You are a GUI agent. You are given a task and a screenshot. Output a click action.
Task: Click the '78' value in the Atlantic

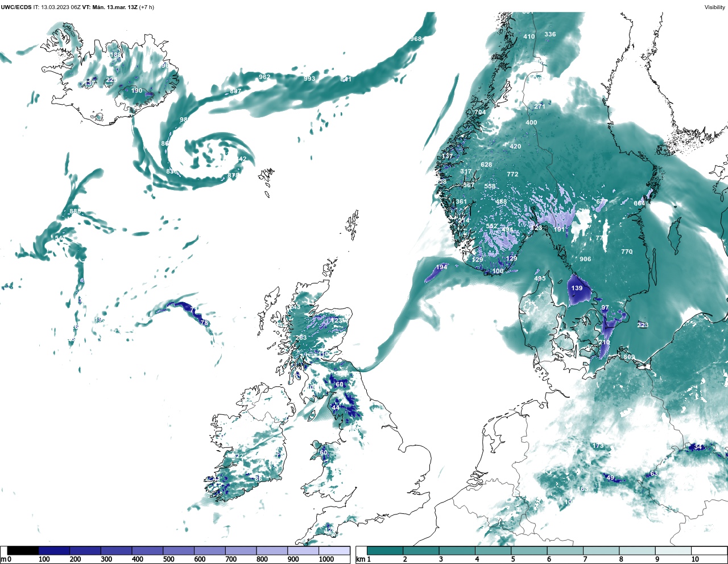click(x=204, y=323)
